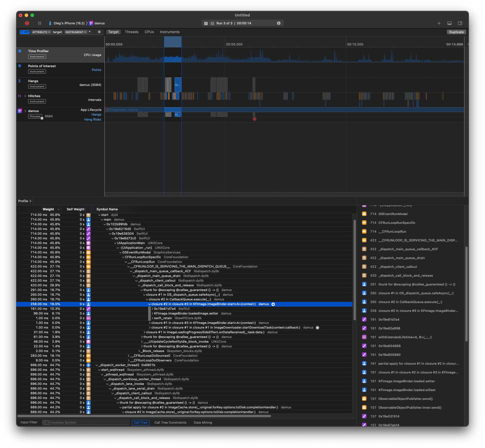Sort by Symbol Name column header
The width and height of the screenshot is (485, 448).
[x=107, y=209]
